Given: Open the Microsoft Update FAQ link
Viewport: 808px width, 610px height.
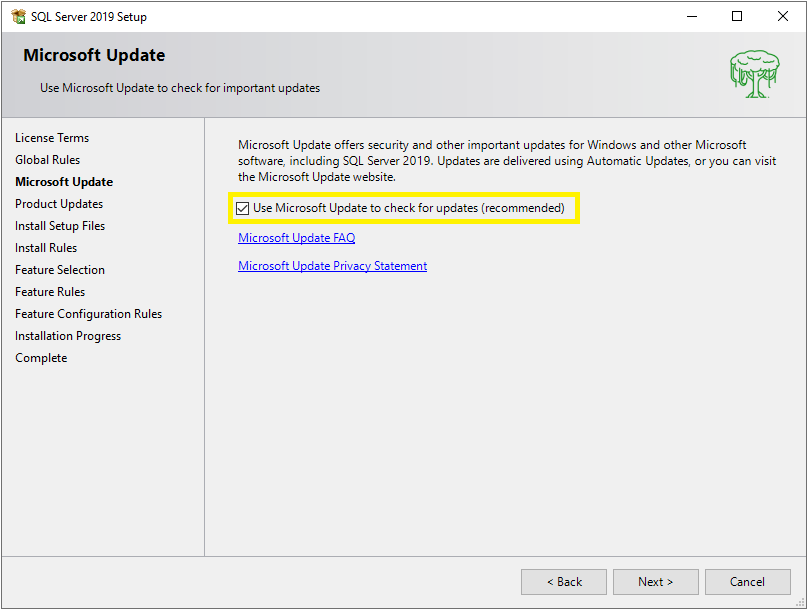Looking at the screenshot, I should (296, 238).
